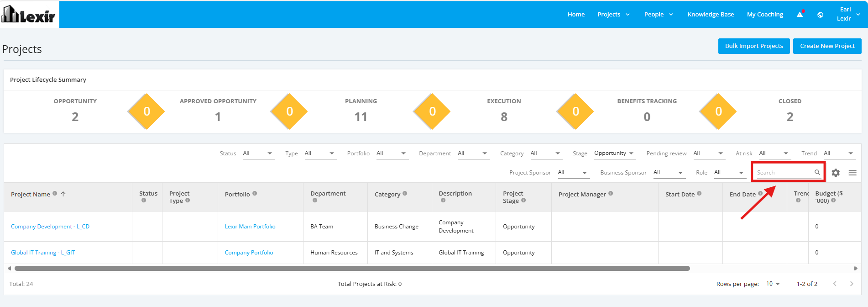The width and height of the screenshot is (868, 307).
Task: Open Rows per page dropdown
Action: click(x=773, y=284)
